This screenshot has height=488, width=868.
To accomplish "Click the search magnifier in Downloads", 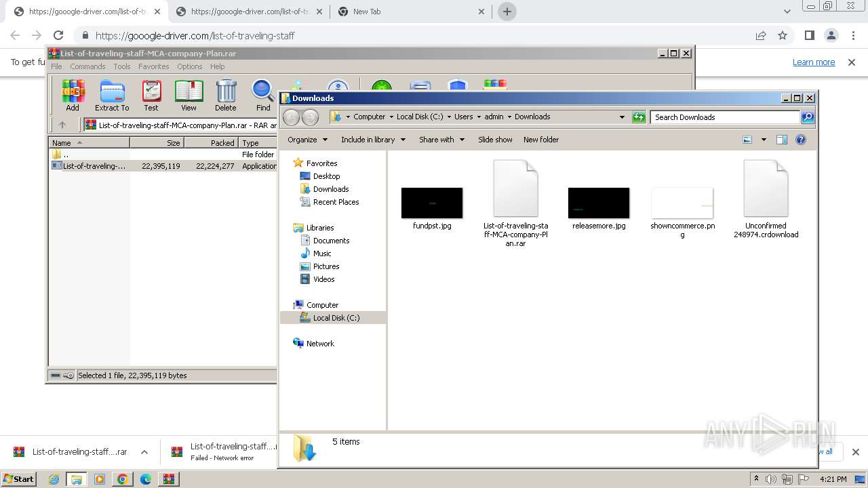I will 808,117.
